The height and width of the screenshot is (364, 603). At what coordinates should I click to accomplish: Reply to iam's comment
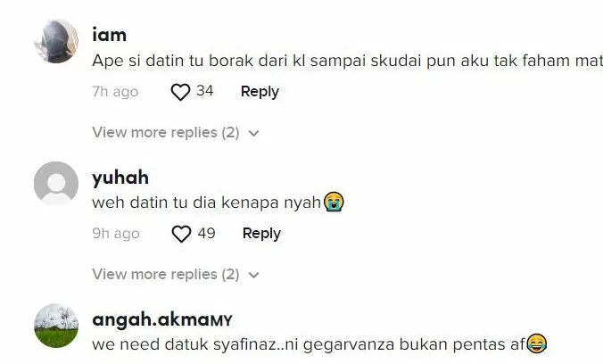tap(260, 92)
